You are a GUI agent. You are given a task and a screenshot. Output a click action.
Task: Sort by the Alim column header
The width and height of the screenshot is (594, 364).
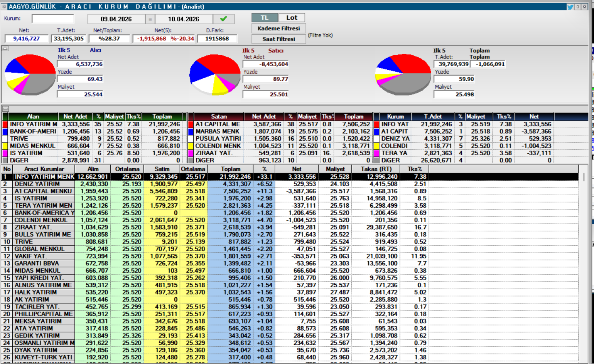coord(93,169)
